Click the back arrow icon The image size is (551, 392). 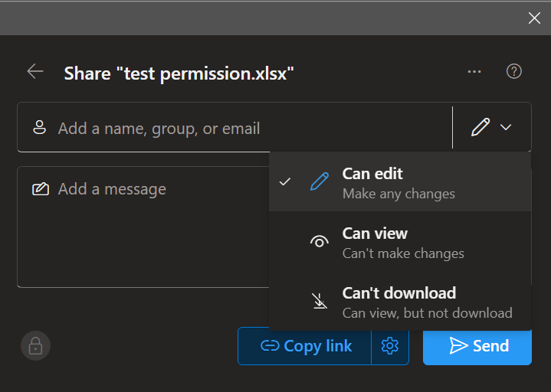point(35,72)
